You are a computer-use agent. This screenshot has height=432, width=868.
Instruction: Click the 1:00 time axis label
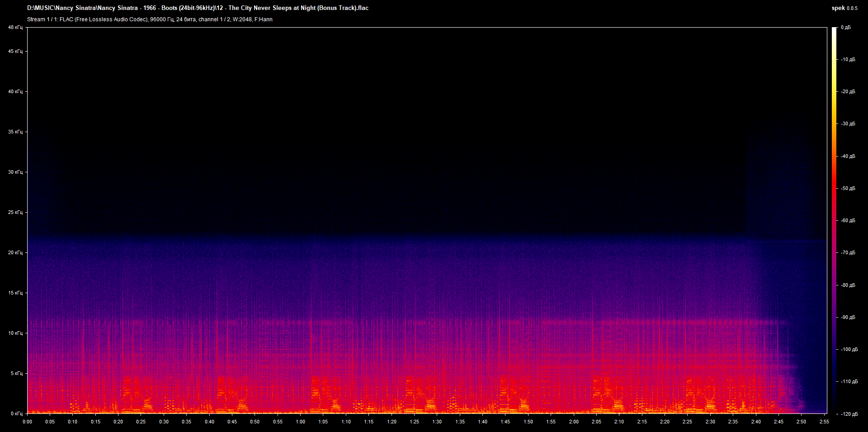[x=300, y=422]
